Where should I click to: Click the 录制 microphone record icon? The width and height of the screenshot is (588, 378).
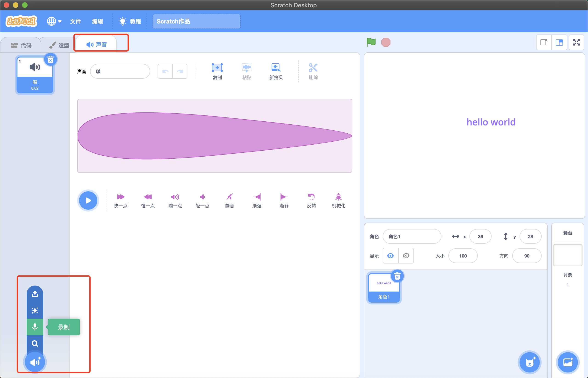coord(35,327)
